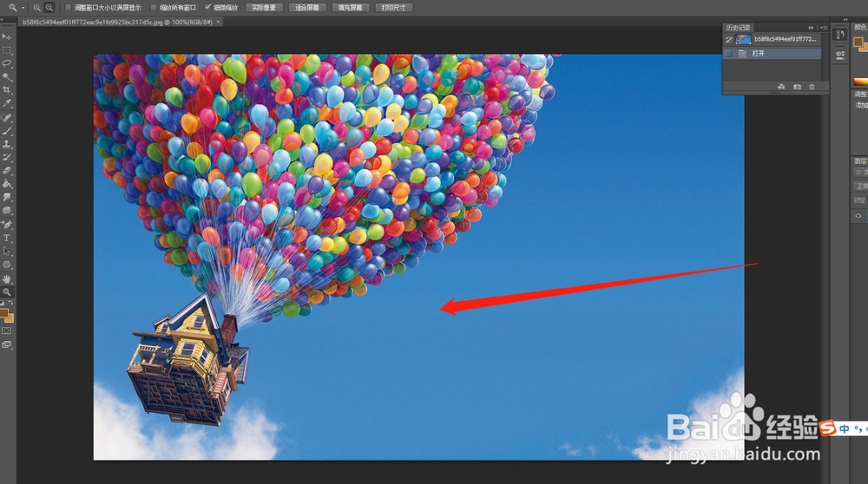868x484 pixels.
Task: Open collapsed Properties panel dock icon
Action: tap(840, 54)
